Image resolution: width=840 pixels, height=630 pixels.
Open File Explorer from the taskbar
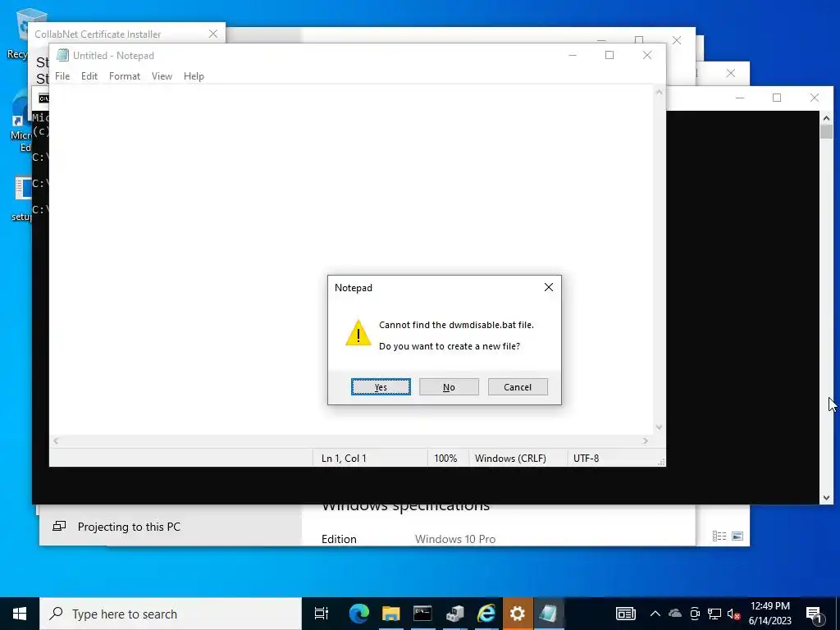coord(390,614)
